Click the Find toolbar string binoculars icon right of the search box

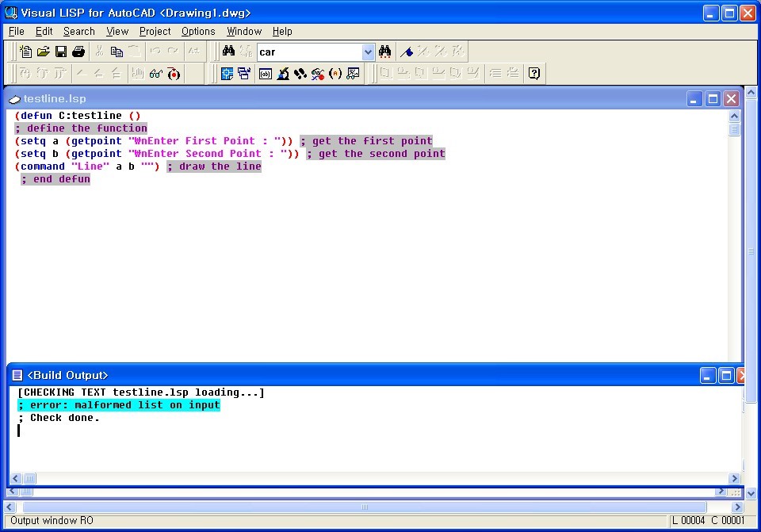385,51
